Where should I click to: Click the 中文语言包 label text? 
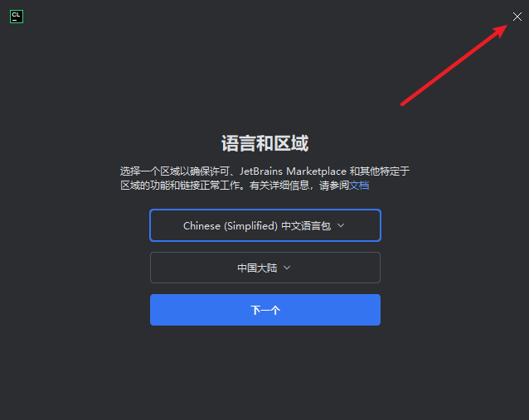(x=306, y=226)
